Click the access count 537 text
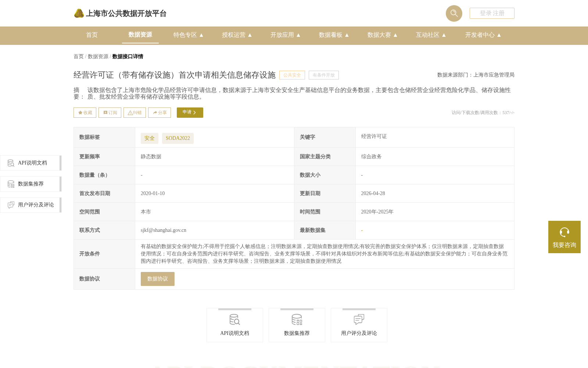 (483, 113)
